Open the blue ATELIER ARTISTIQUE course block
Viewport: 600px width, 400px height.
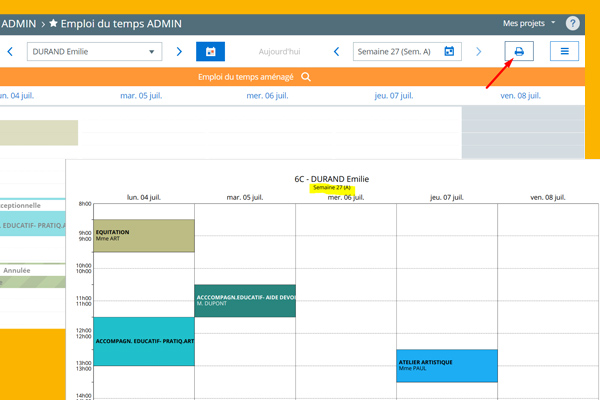coord(446,365)
